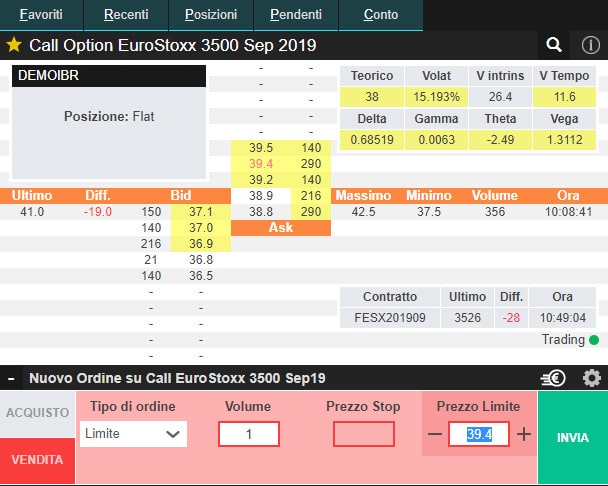Select ACQUISTO order side
The image size is (608, 486).
click(x=37, y=413)
